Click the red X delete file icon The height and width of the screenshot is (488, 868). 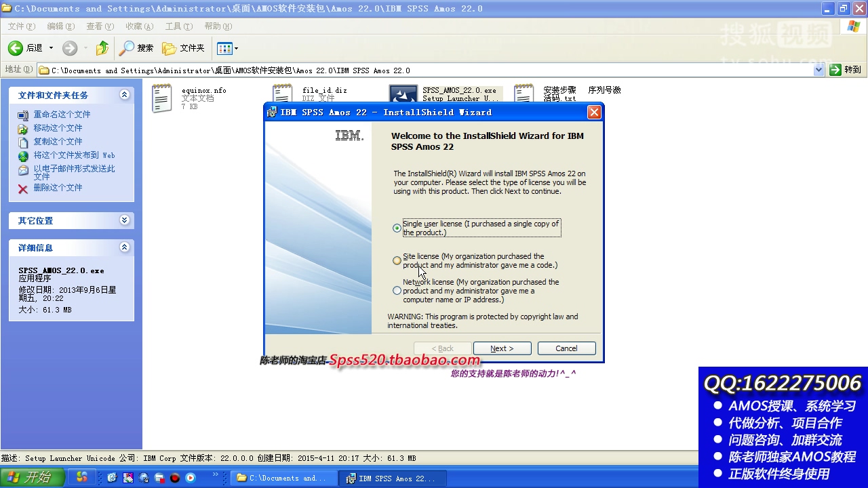(23, 189)
